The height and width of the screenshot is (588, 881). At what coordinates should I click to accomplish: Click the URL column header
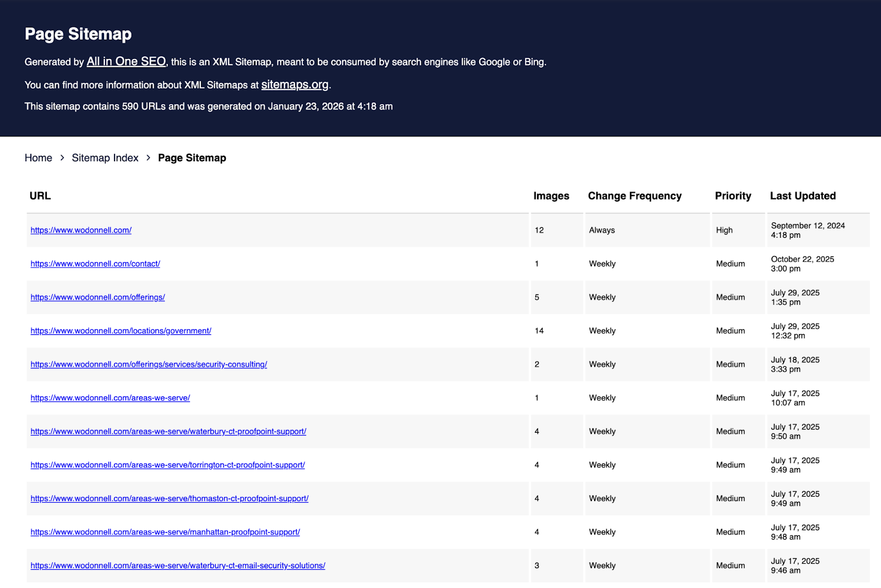[x=40, y=196]
